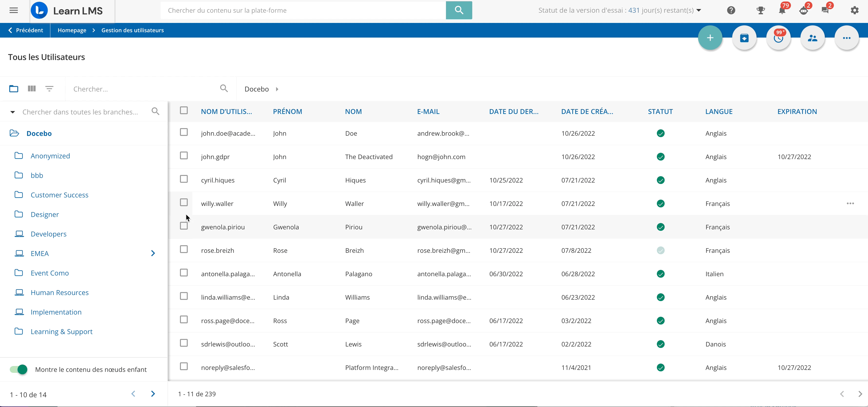Check the john.gdpr row checkbox
868x407 pixels.
[184, 155]
